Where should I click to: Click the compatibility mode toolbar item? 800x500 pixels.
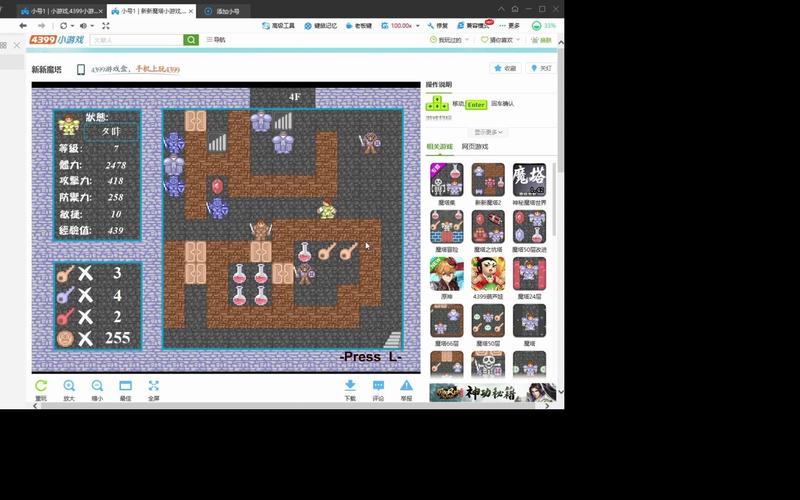(x=473, y=26)
